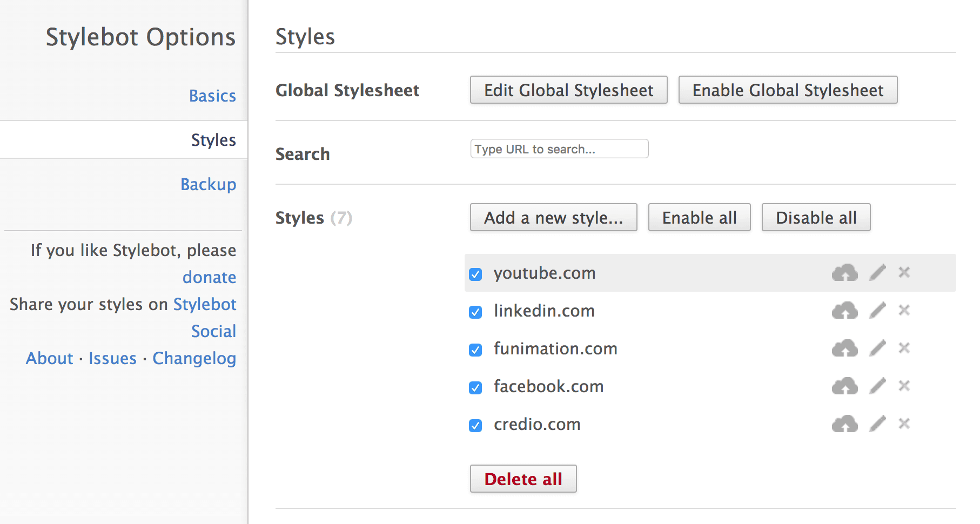The height and width of the screenshot is (524, 980).
Task: Uncheck the linkedin.com style checkbox
Action: pos(475,312)
